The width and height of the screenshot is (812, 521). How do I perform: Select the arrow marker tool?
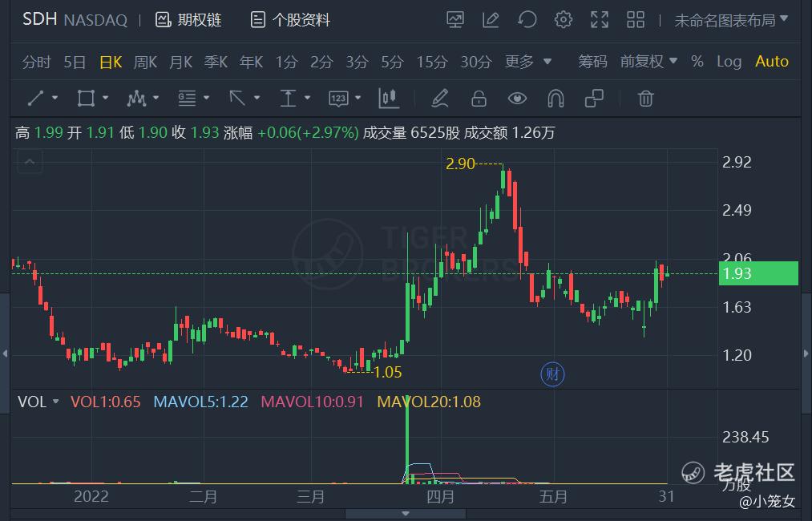237,98
